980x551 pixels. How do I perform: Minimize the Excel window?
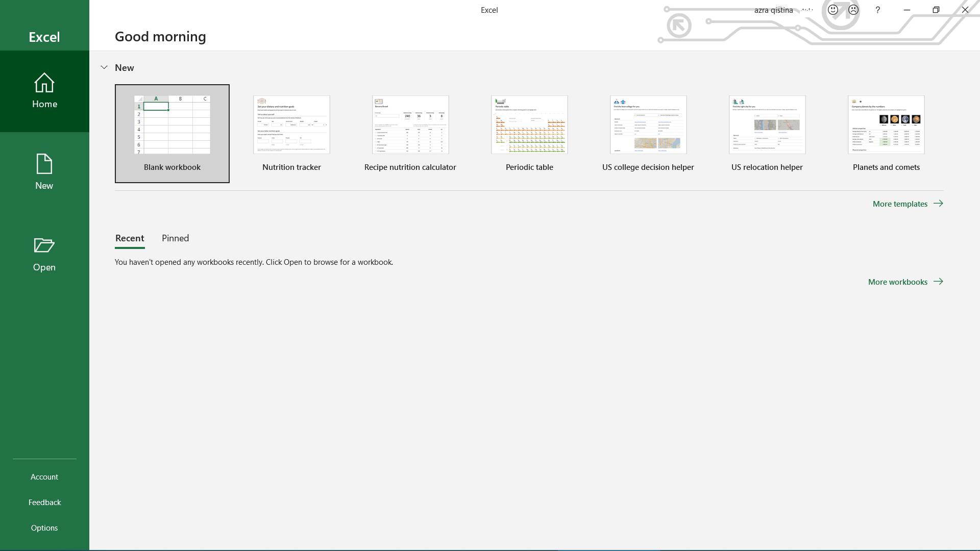[907, 10]
